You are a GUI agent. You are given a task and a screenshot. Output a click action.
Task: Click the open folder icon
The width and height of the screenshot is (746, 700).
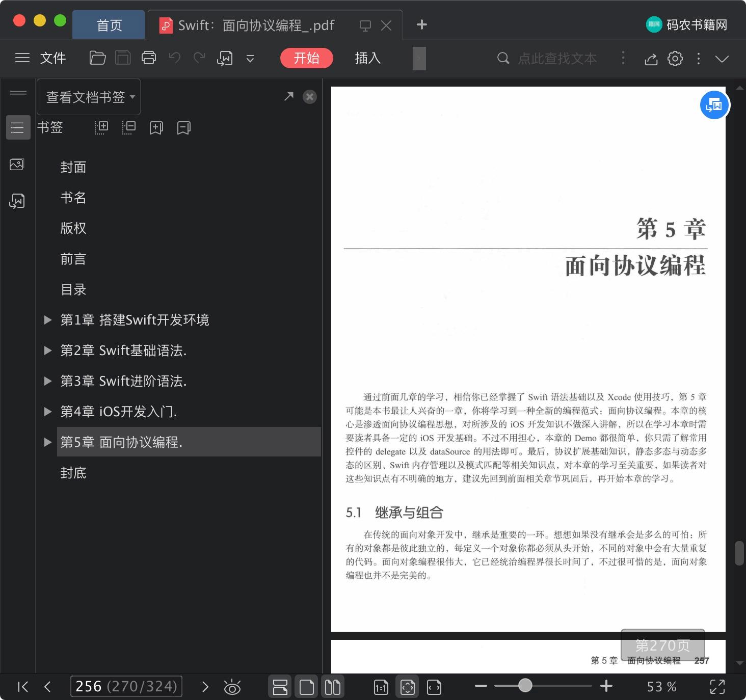coord(97,58)
